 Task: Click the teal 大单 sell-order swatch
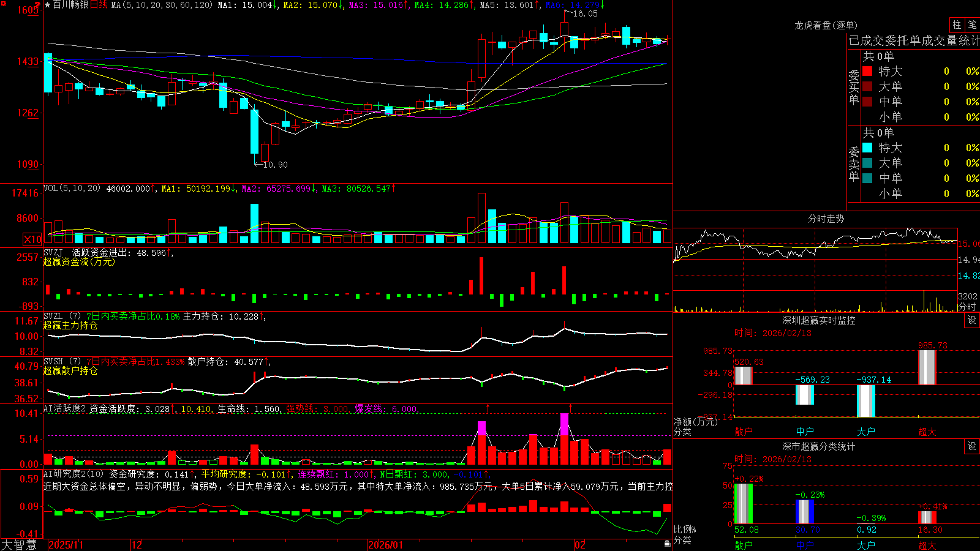pos(867,163)
